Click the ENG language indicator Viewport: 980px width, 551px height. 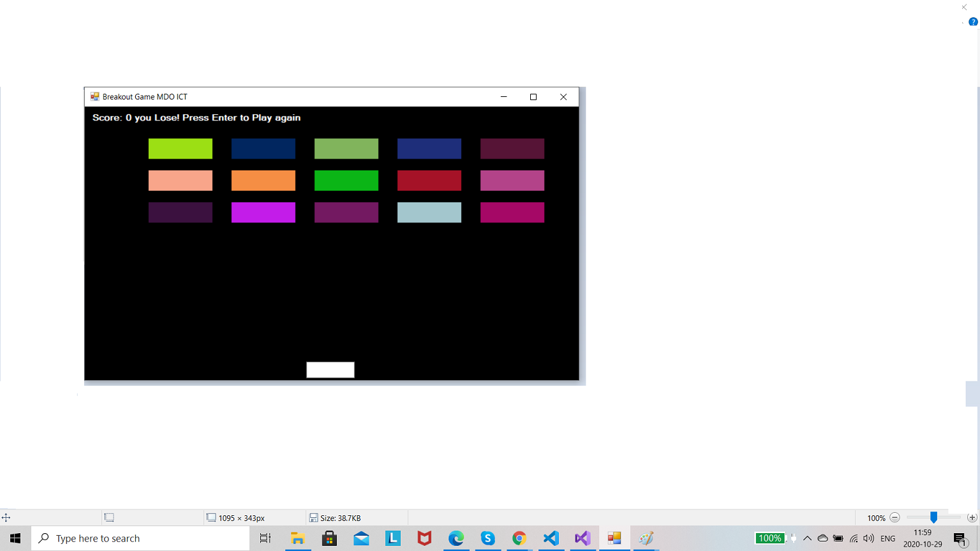887,538
